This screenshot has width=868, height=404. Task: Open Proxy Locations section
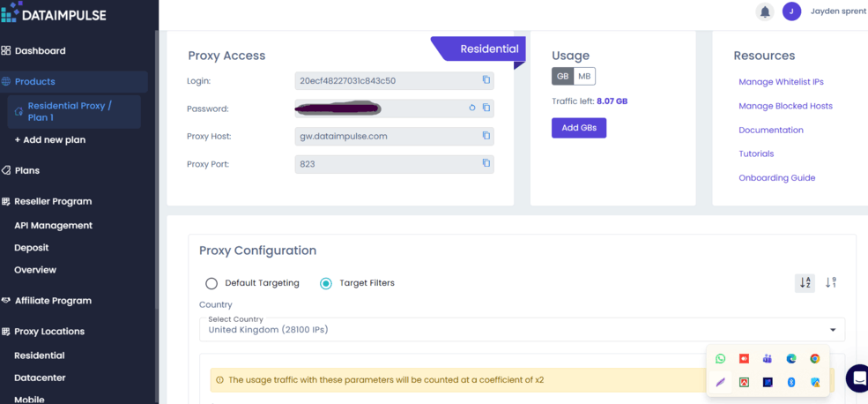pos(49,332)
